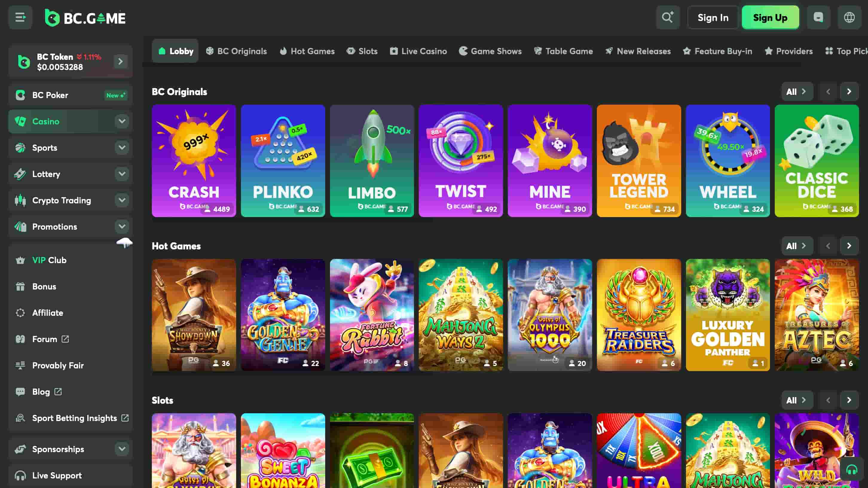Click the BC Token arrow icon
This screenshot has width=868, height=488.
pyautogui.click(x=121, y=61)
